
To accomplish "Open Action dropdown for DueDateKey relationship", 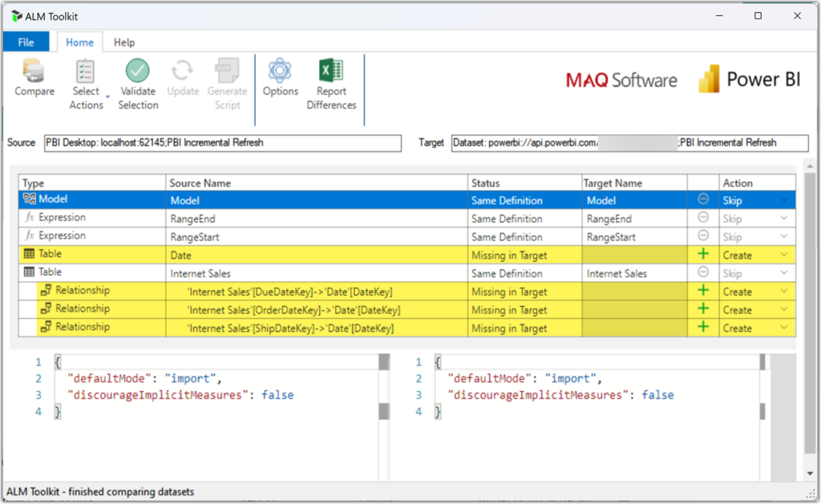I will point(784,292).
